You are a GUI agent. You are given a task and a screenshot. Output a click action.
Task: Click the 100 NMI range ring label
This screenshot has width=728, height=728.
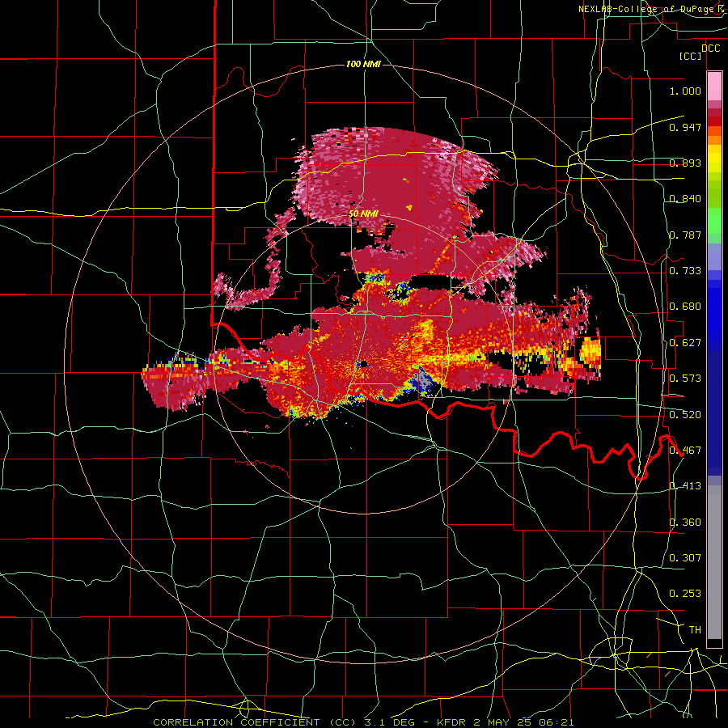[x=363, y=64]
